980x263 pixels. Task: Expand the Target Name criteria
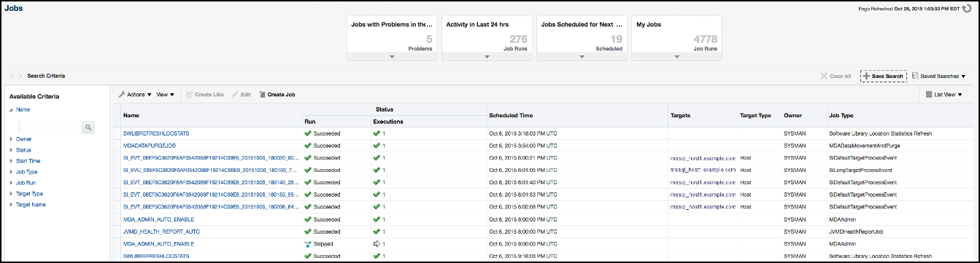point(11,205)
